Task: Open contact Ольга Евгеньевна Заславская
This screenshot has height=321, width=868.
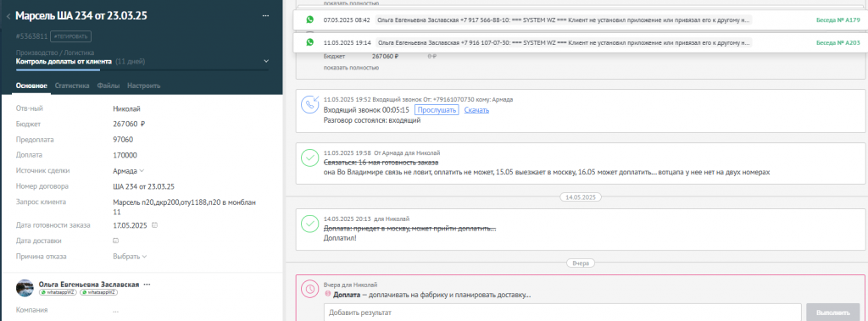Action: [x=88, y=284]
